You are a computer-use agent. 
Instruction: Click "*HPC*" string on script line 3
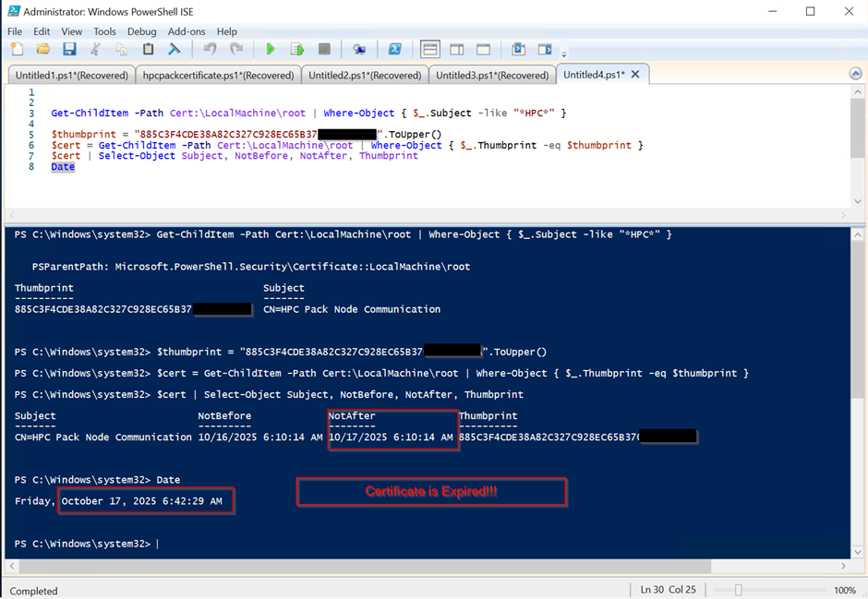coord(534,113)
